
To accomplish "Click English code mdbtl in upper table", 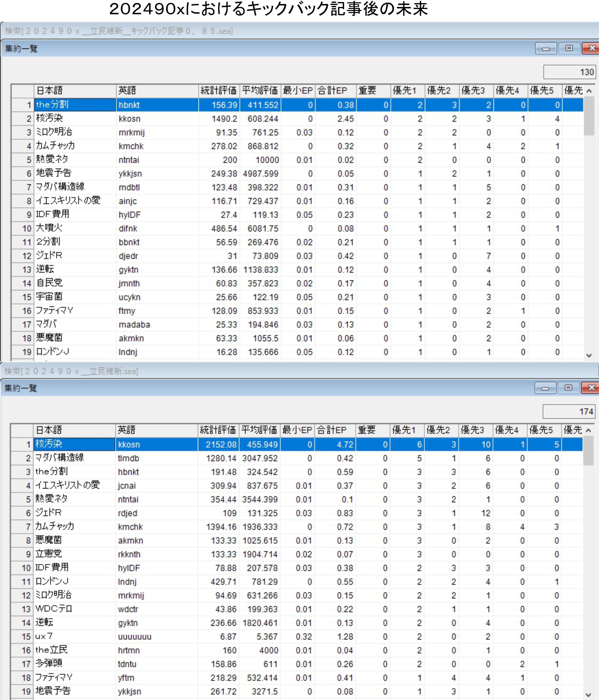I will [x=129, y=187].
